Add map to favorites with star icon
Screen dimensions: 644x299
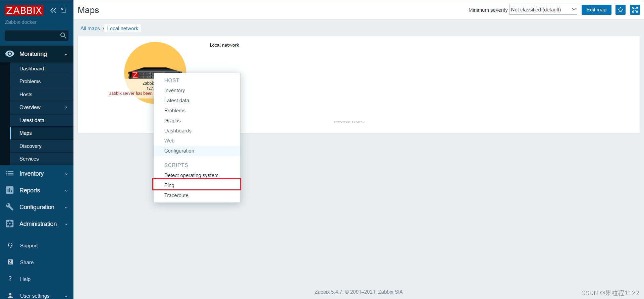[621, 10]
